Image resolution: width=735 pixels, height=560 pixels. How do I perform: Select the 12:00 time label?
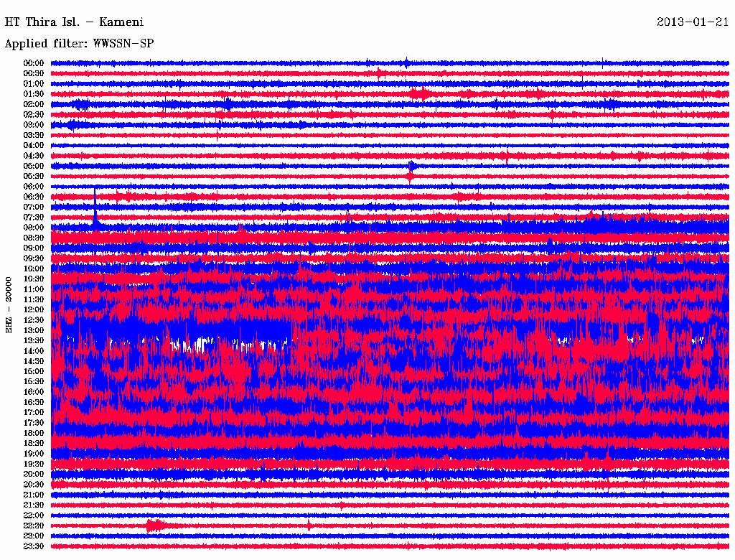point(33,309)
